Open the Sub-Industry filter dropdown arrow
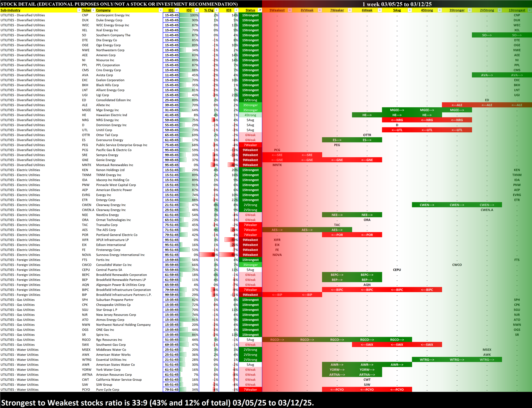This screenshot has width=532, height=408. 79,10
